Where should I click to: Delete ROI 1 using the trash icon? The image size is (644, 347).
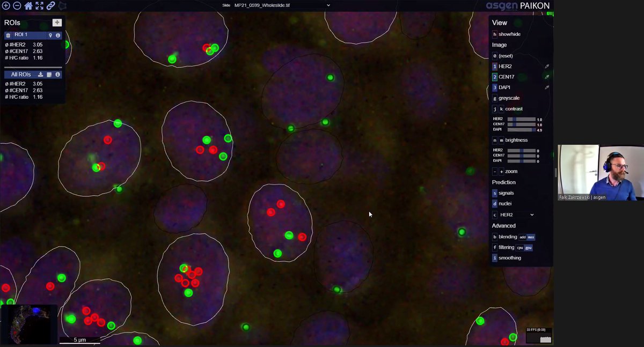coord(8,35)
